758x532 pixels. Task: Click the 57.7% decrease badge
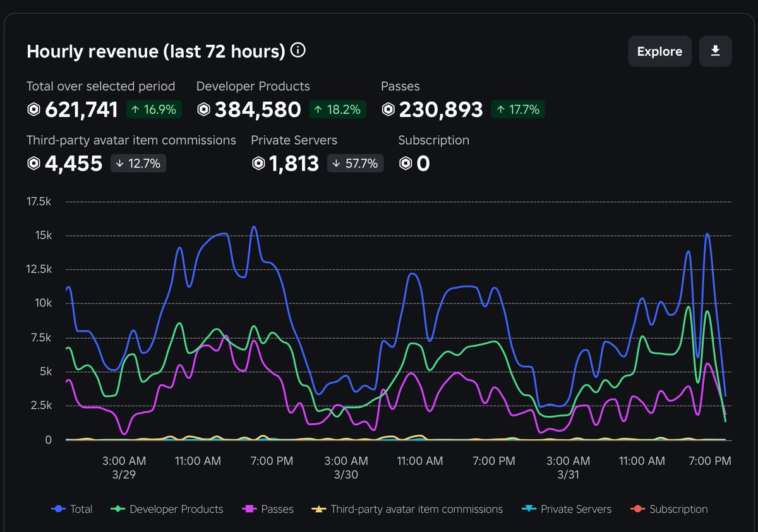(x=355, y=163)
